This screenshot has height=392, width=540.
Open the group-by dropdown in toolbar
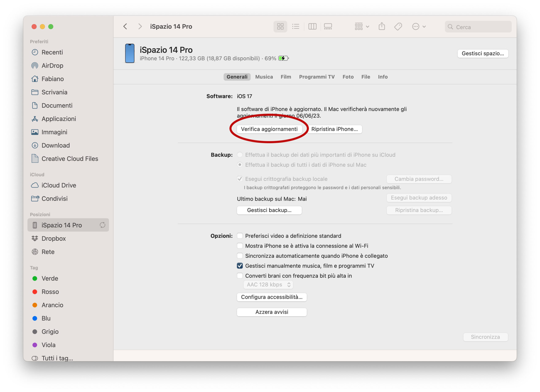click(362, 26)
